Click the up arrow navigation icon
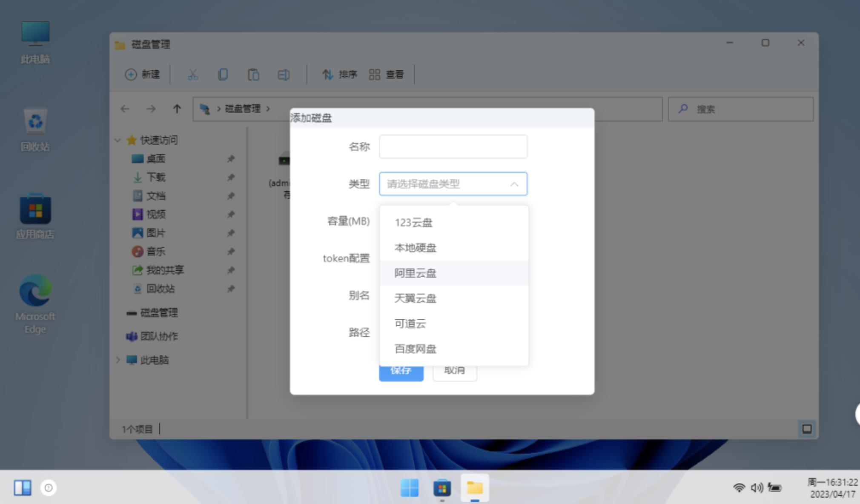Screen dimensions: 860x504 [177, 109]
